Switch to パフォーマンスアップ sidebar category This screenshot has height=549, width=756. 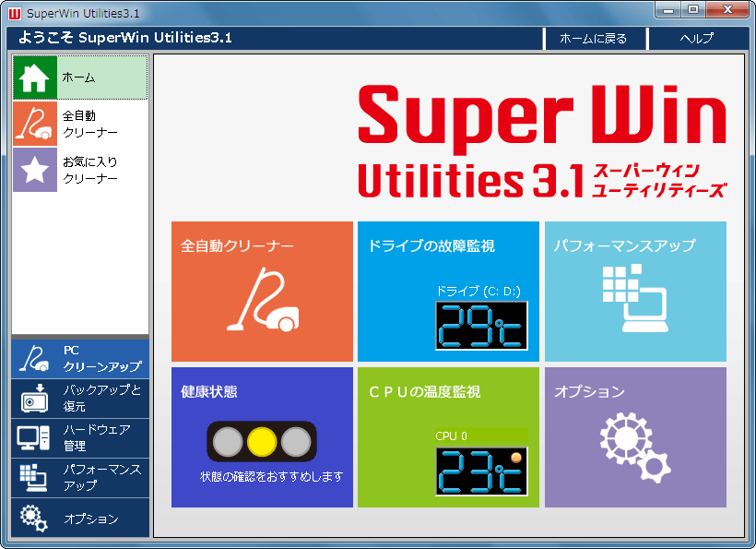80,478
